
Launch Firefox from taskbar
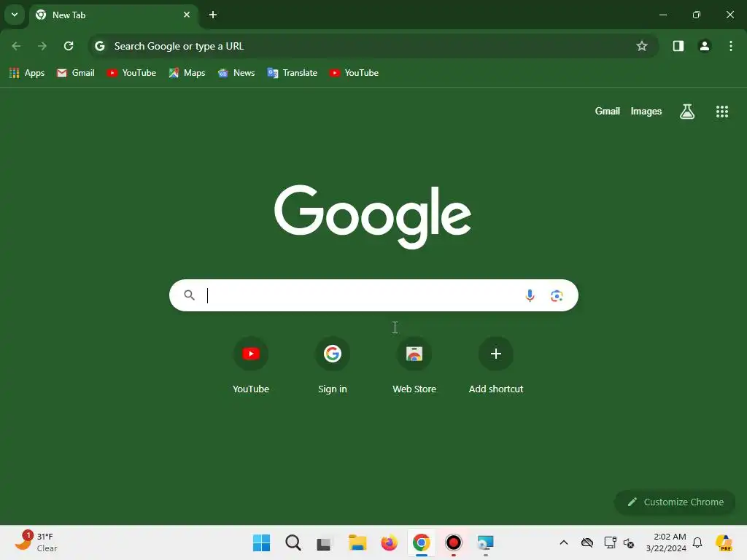[x=390, y=542]
